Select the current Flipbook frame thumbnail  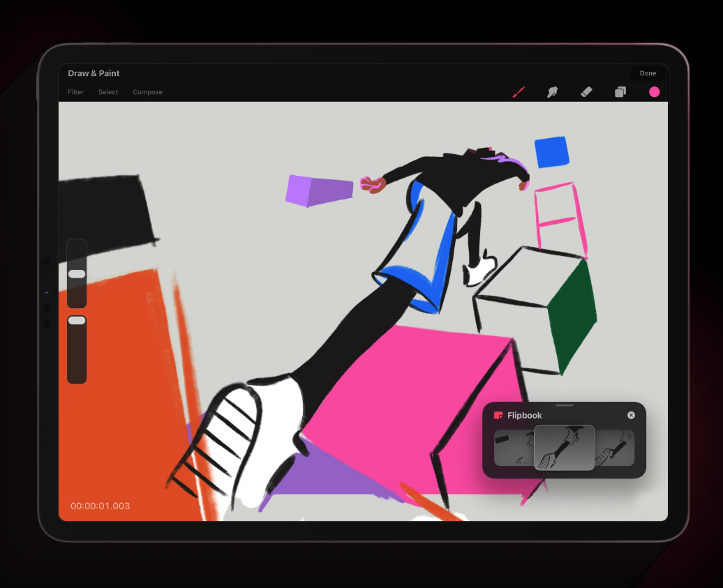click(565, 448)
